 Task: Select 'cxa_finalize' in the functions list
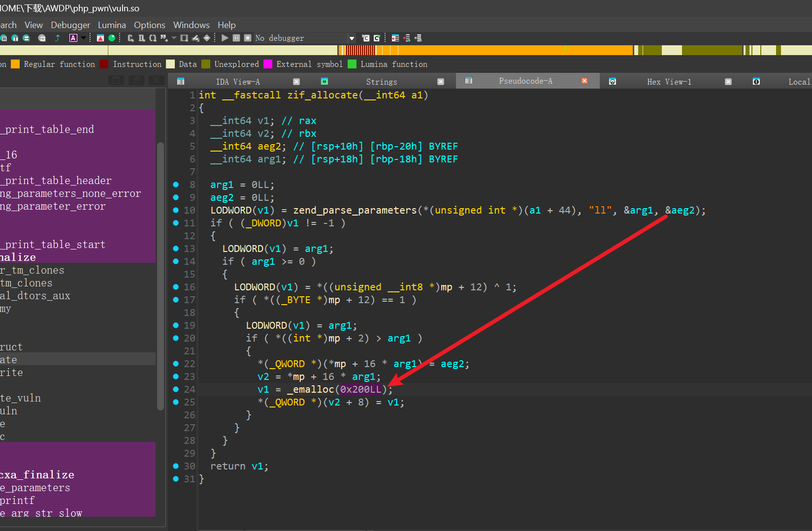coord(37,475)
